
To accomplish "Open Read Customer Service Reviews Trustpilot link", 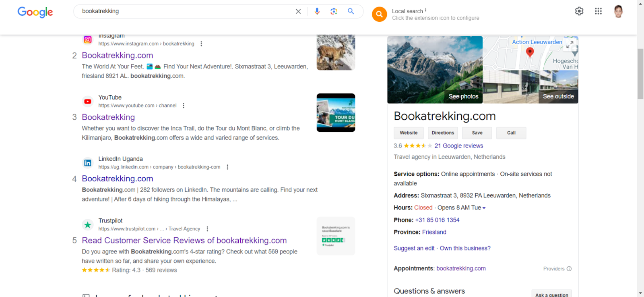I will pyautogui.click(x=184, y=240).
